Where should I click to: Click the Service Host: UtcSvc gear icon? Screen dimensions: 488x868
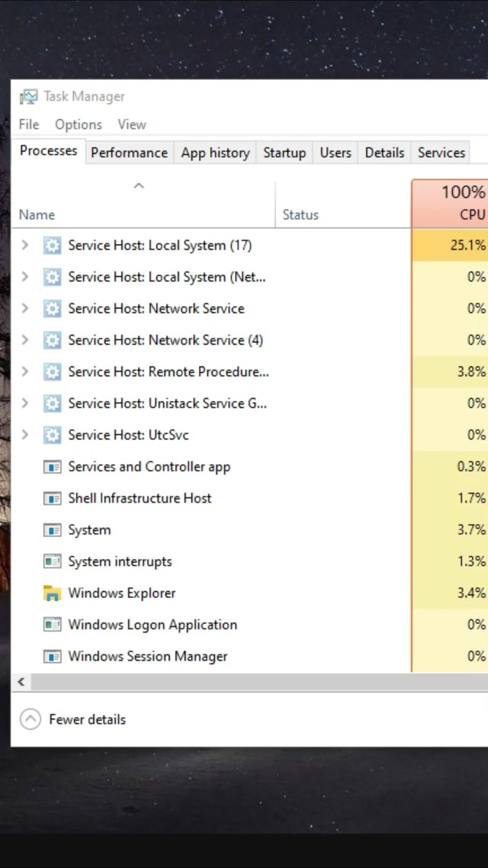tap(52, 436)
